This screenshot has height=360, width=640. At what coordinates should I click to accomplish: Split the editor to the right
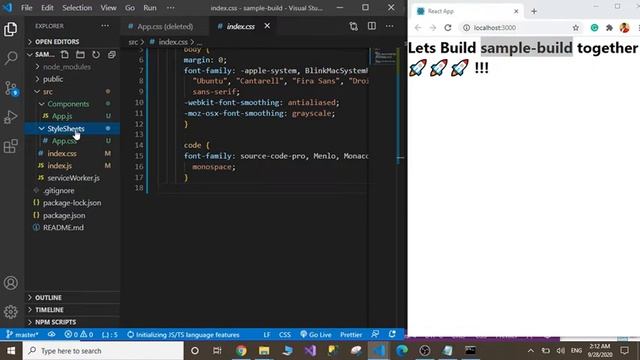371,26
